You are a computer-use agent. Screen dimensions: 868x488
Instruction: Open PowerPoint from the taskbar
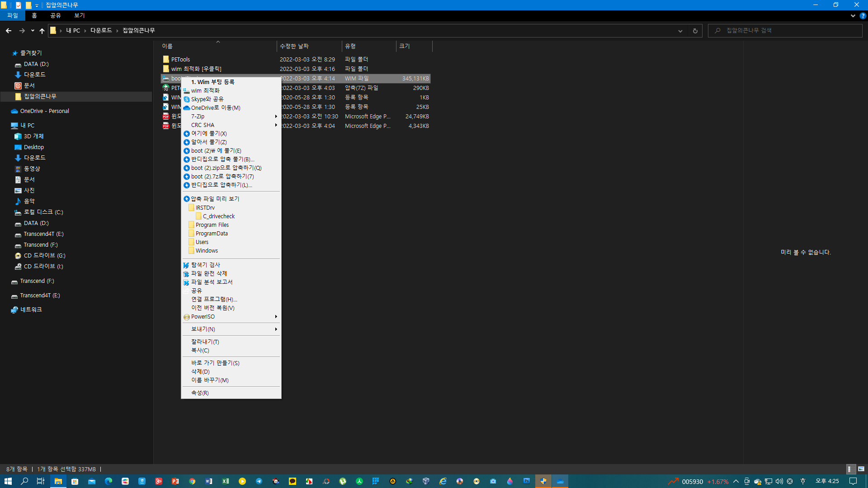tap(175, 481)
